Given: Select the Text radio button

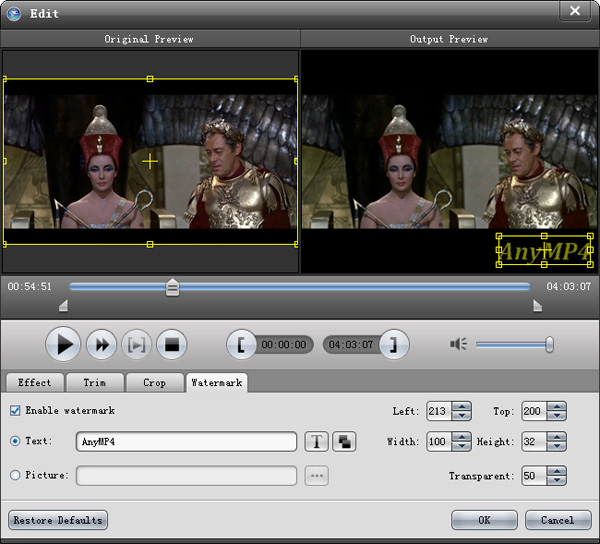Looking at the screenshot, I should (x=15, y=441).
